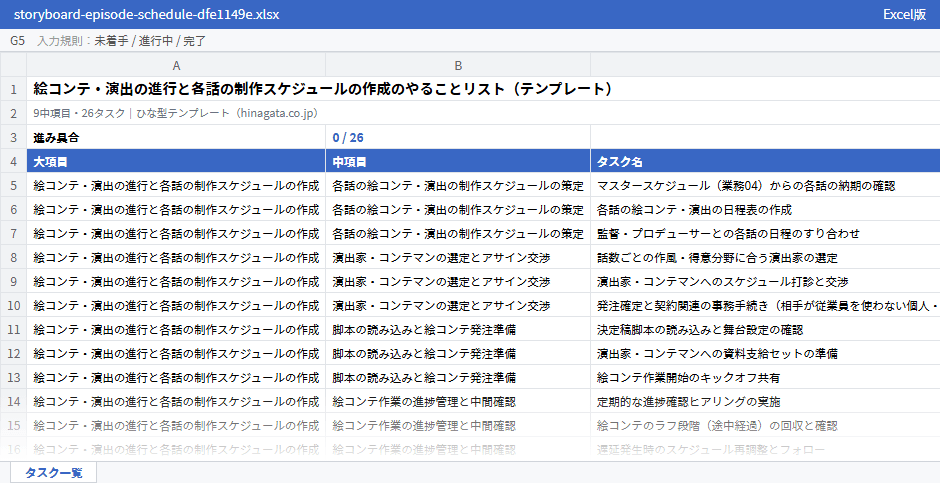Click the Excel版 label in the title bar
This screenshot has width=940, height=483.
point(904,14)
